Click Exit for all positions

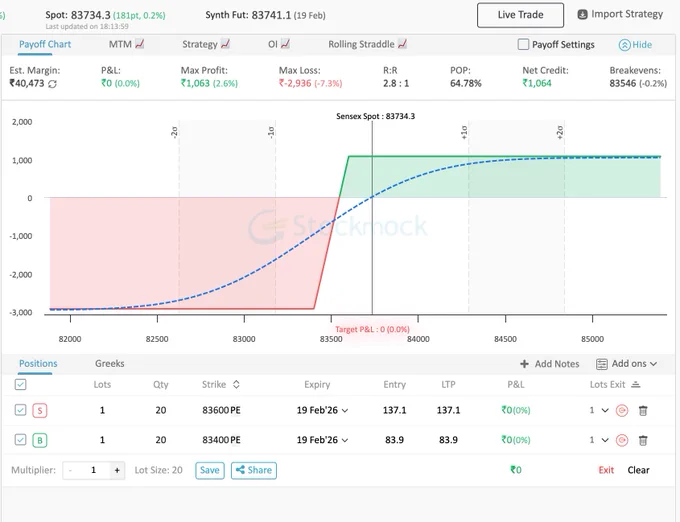point(606,470)
